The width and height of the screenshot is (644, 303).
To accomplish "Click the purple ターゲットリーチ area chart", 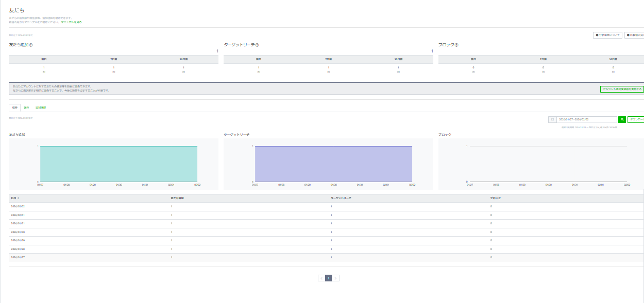I will [333, 164].
